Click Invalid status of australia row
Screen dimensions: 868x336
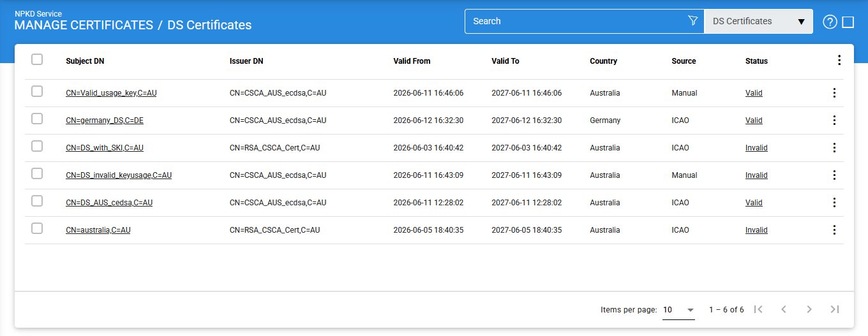pyautogui.click(x=756, y=230)
